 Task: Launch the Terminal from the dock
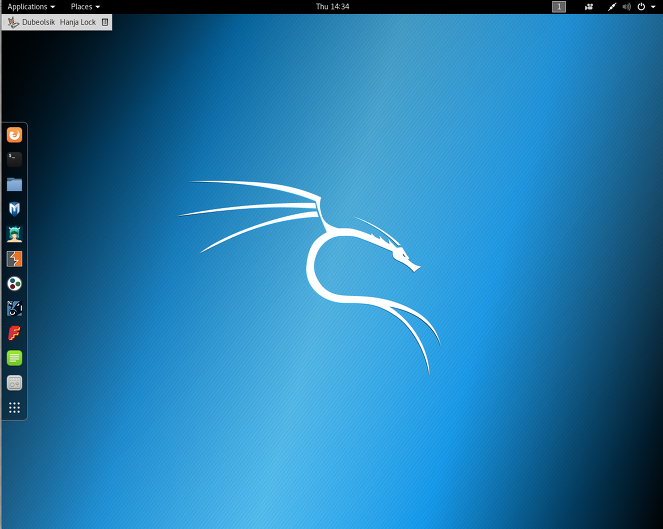click(14, 159)
